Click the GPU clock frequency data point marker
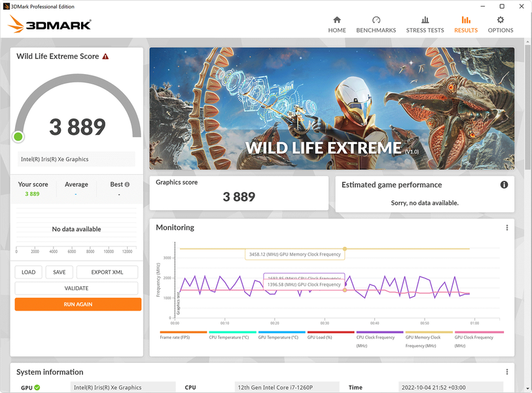Viewport: 532px width, 393px height. pos(345,290)
